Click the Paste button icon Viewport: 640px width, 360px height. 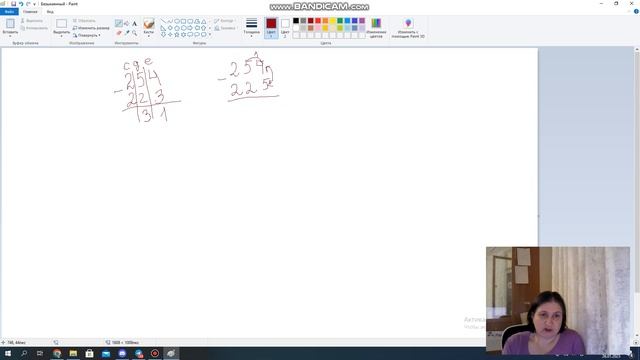[x=10, y=23]
